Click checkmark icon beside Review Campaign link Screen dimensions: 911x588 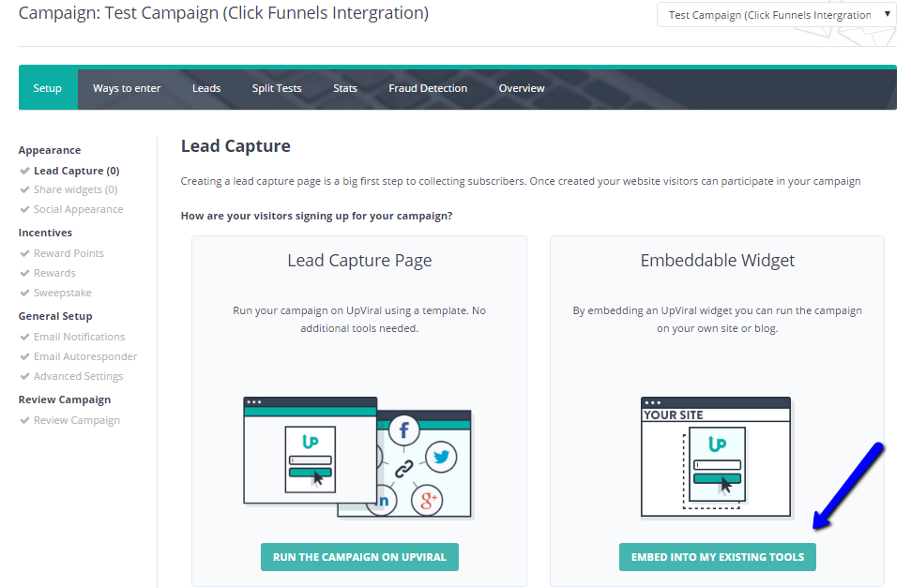(24, 421)
